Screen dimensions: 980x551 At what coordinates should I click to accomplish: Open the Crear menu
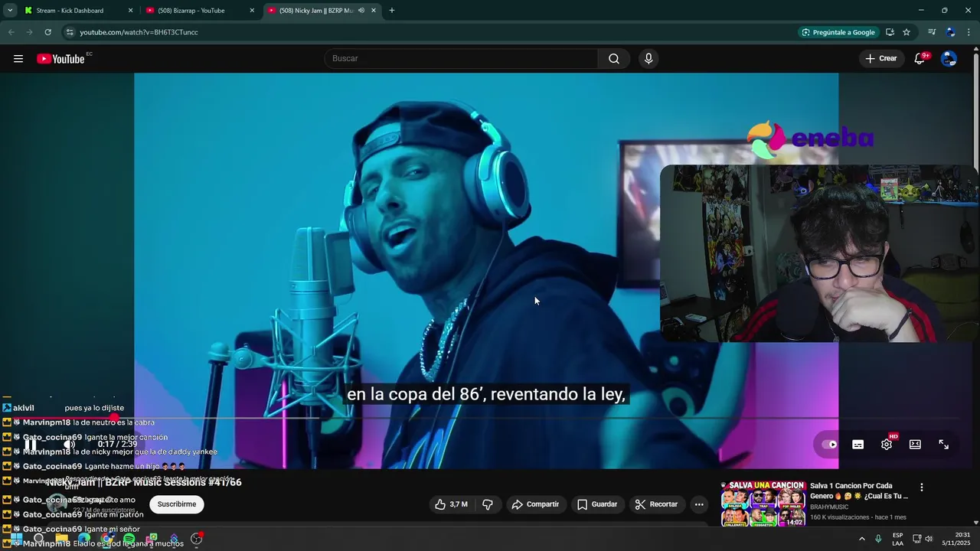[881, 59]
